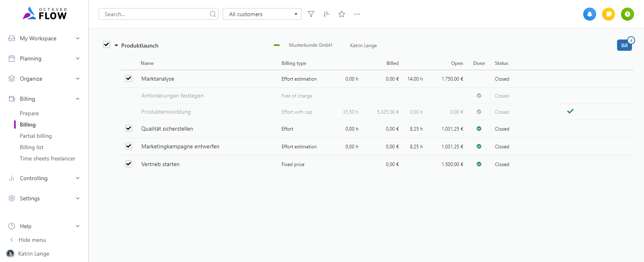Viewport: 644px width, 262px height.
Task: Open Partial billing in sidebar
Action: click(36, 136)
